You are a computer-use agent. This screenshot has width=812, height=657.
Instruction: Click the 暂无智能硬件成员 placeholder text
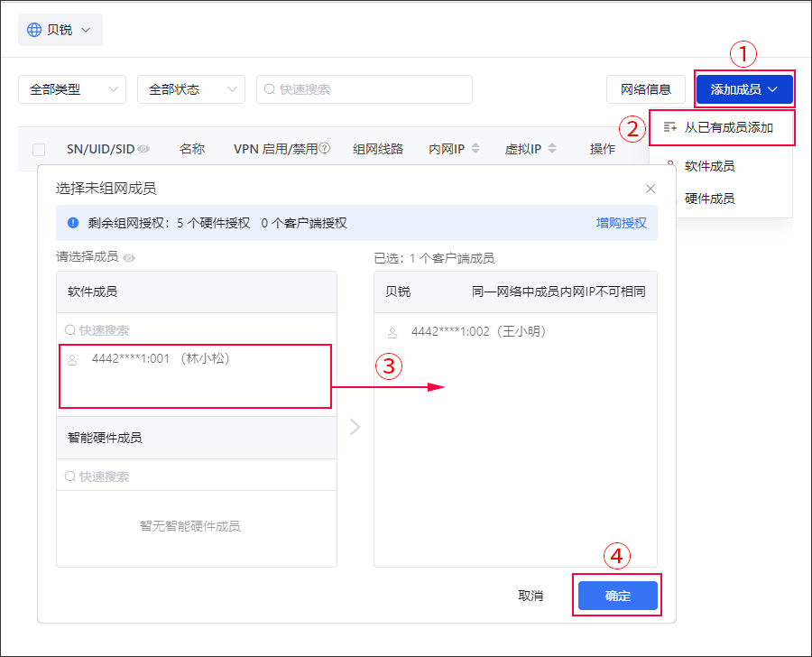pos(190,526)
